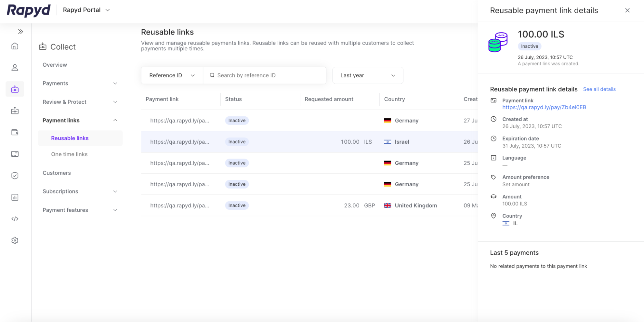The height and width of the screenshot is (322, 644).
Task: Select the Verify shield icon
Action: pos(15,175)
